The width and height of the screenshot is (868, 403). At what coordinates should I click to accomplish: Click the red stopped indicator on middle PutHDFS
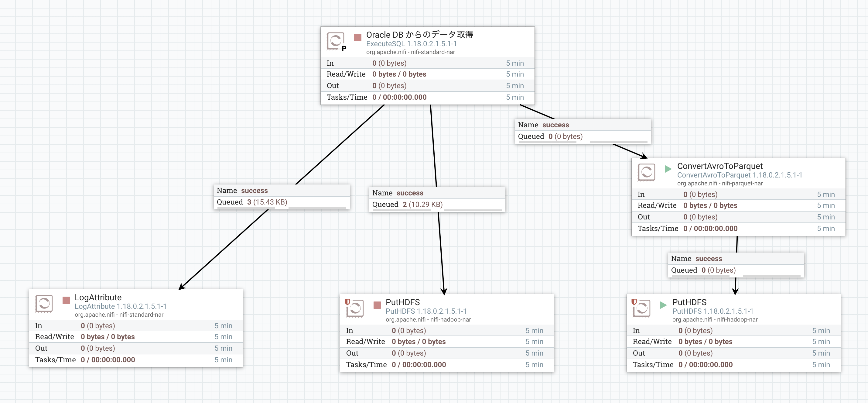click(x=377, y=305)
